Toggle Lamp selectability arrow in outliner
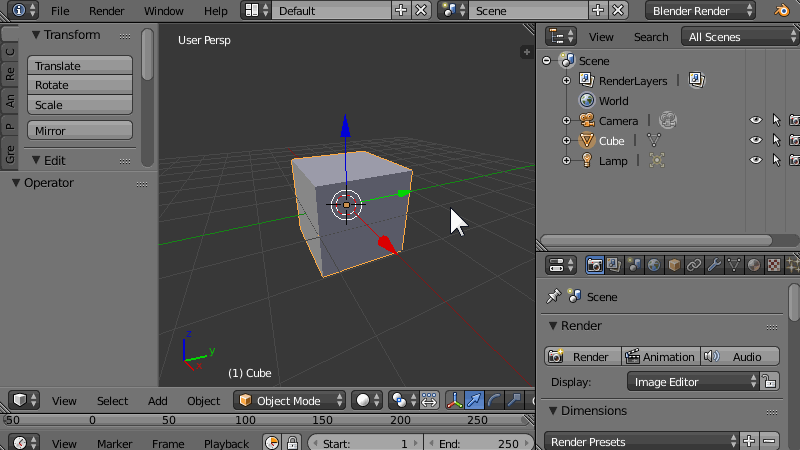 [776, 160]
